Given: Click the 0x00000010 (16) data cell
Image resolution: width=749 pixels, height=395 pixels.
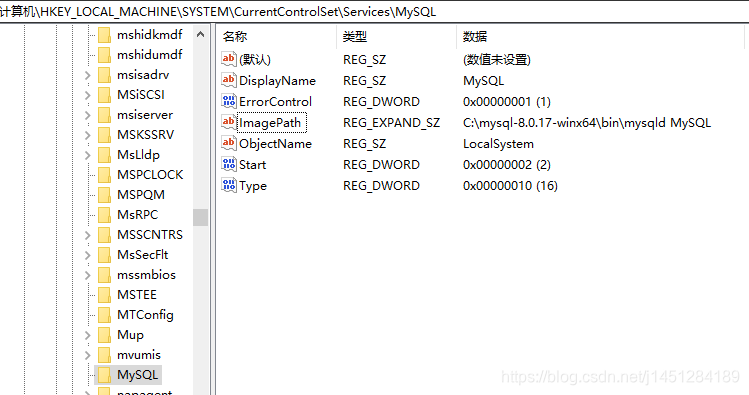Looking at the screenshot, I should 510,186.
